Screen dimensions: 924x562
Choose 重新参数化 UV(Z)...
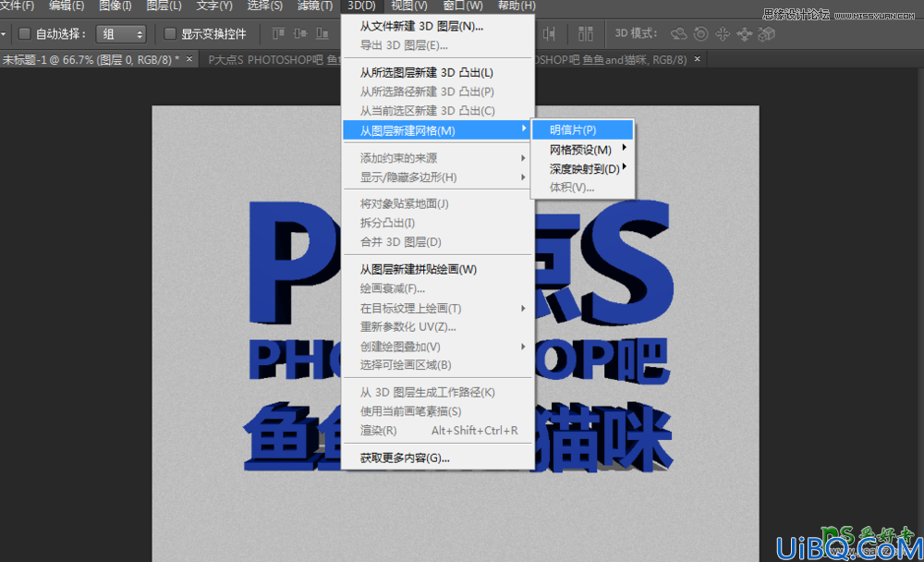[x=438, y=326]
